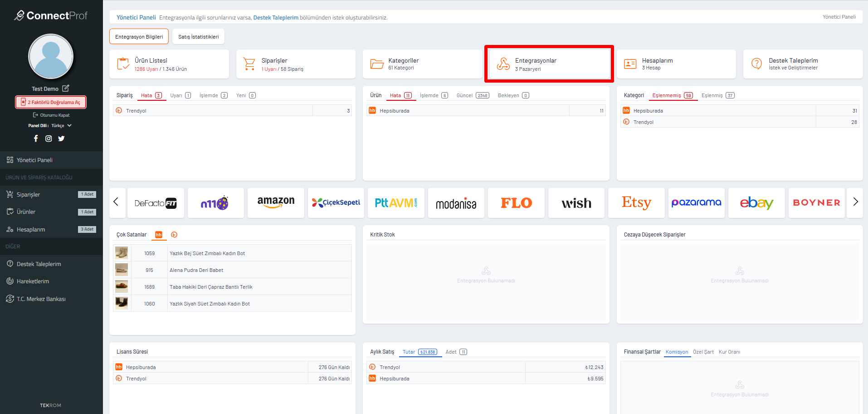The width and height of the screenshot is (868, 414).
Task: Select the Finansal Şartlar Komisyon tab
Action: (x=677, y=352)
